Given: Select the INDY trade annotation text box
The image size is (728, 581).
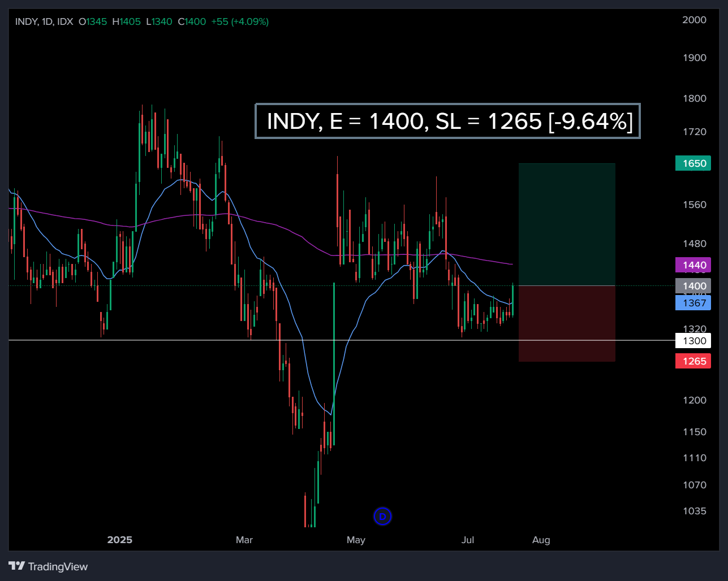Looking at the screenshot, I should (447, 121).
